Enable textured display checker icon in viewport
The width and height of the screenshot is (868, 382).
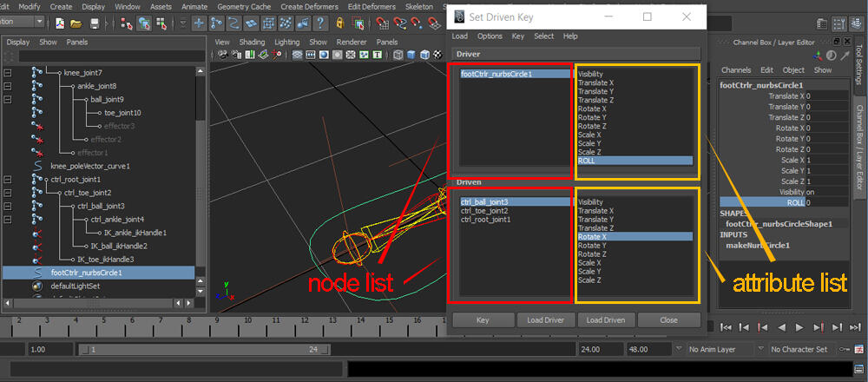[437, 55]
